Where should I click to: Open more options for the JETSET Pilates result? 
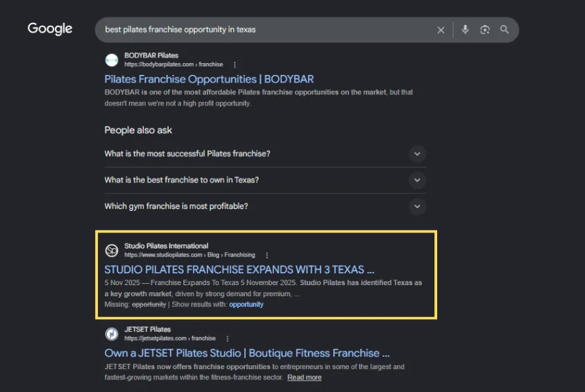[228, 339]
